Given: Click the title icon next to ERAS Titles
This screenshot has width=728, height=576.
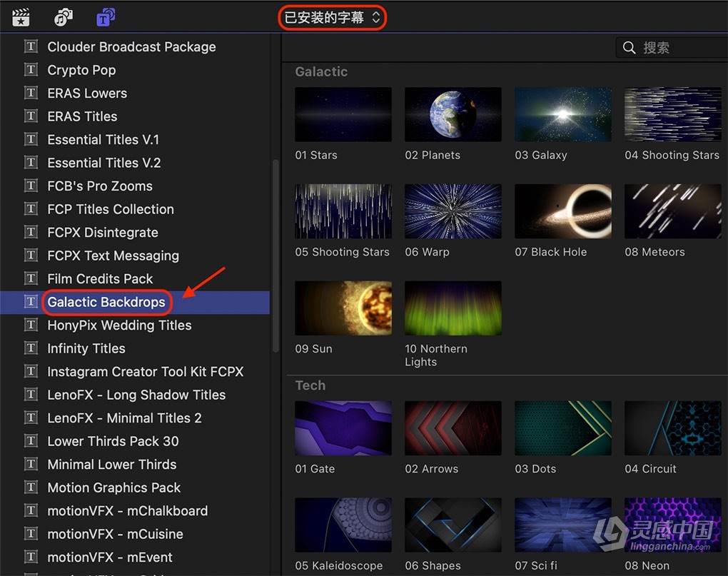Looking at the screenshot, I should point(31,116).
